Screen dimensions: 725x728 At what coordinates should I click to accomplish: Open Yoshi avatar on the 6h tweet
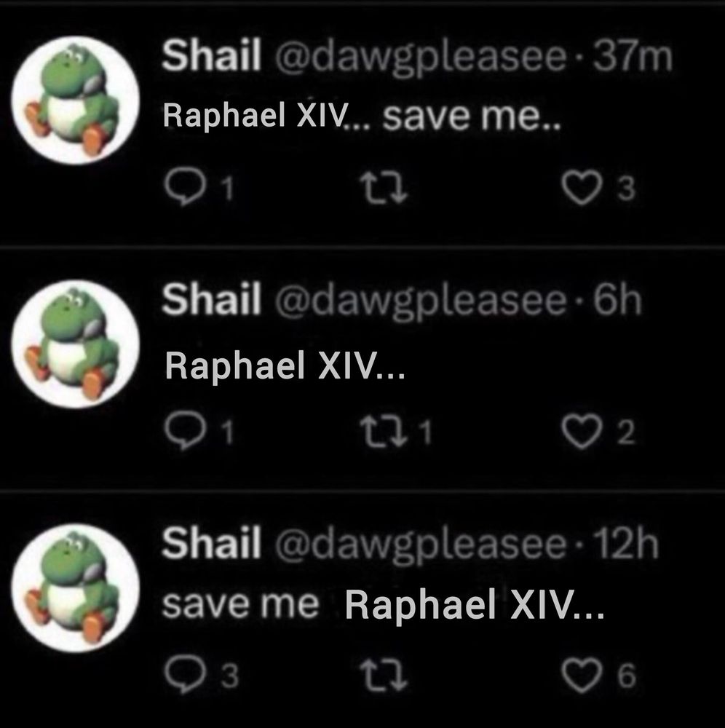click(76, 344)
